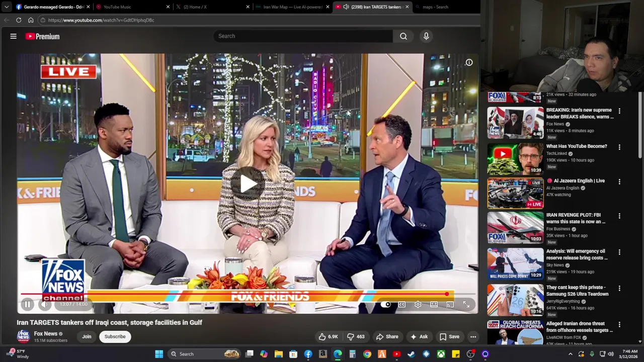
Task: Mute the Iran TARGETS tab audio icon
Action: pos(346,7)
